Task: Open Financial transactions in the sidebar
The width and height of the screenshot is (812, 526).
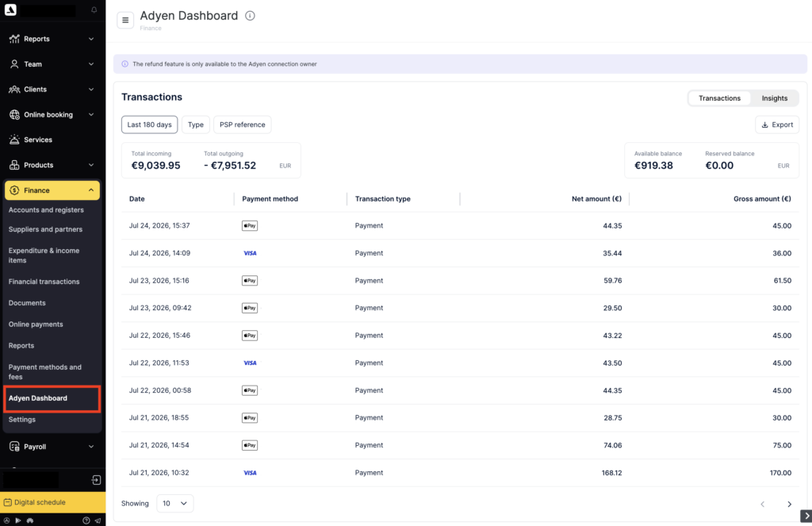Action: click(x=44, y=282)
